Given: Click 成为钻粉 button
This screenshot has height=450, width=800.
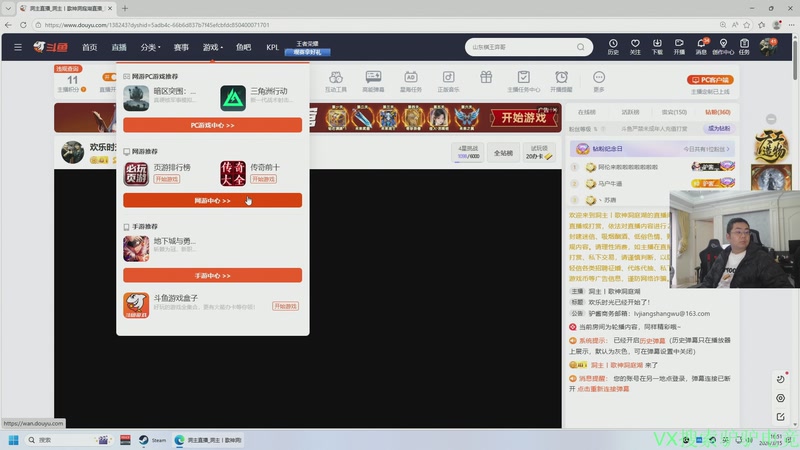Looking at the screenshot, I should pyautogui.click(x=719, y=129).
